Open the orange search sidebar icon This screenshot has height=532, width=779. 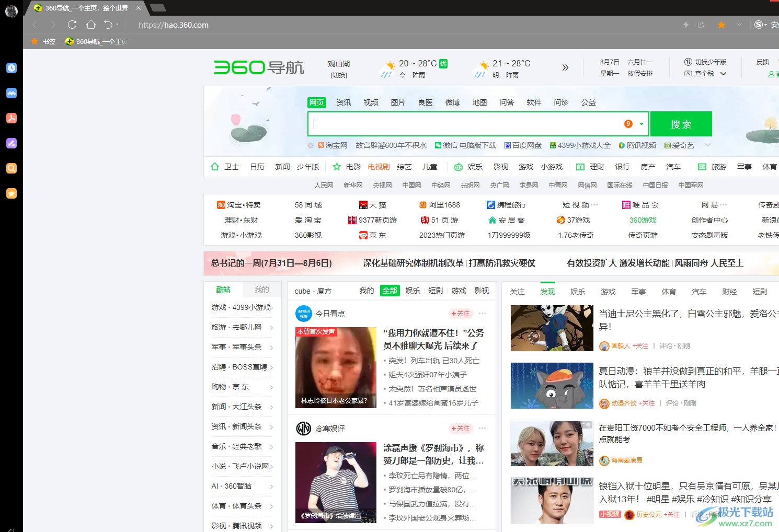point(12,168)
